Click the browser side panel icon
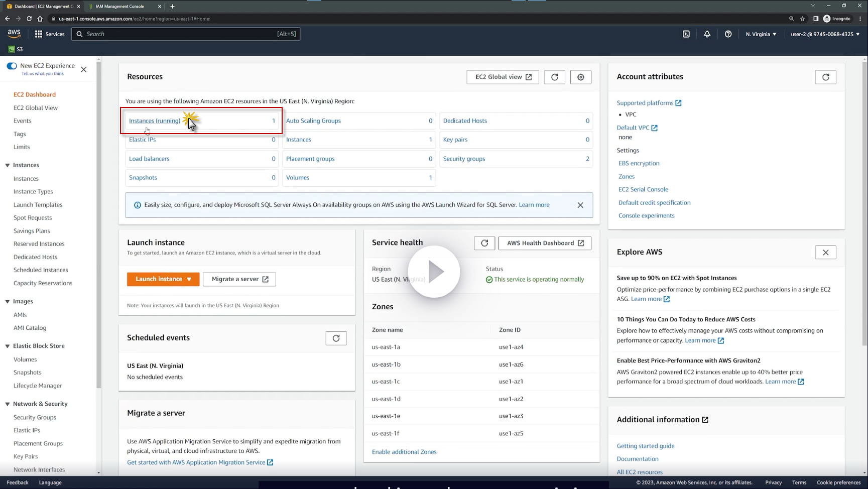868x489 pixels. (816, 19)
